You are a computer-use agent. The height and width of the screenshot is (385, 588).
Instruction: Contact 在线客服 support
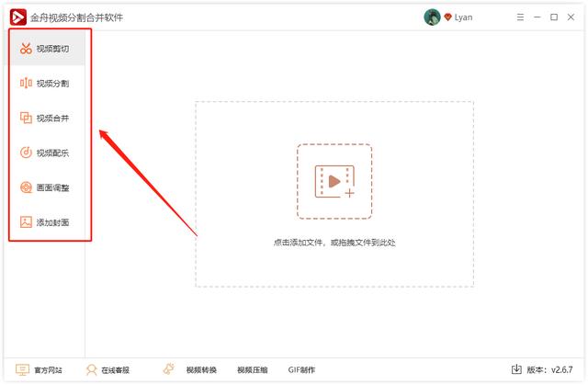point(107,370)
